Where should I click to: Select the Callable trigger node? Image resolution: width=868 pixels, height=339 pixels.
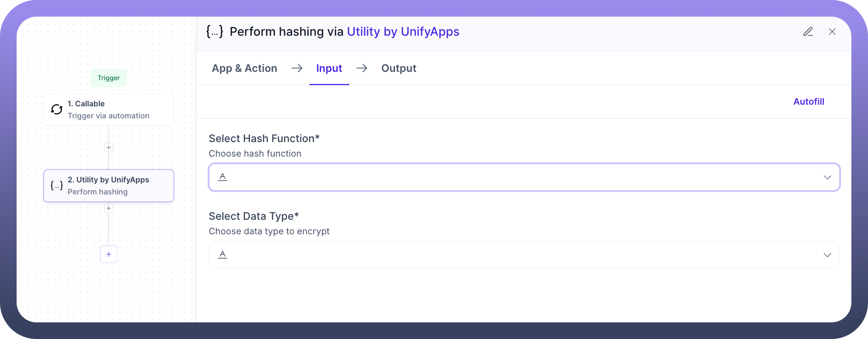[x=108, y=109]
